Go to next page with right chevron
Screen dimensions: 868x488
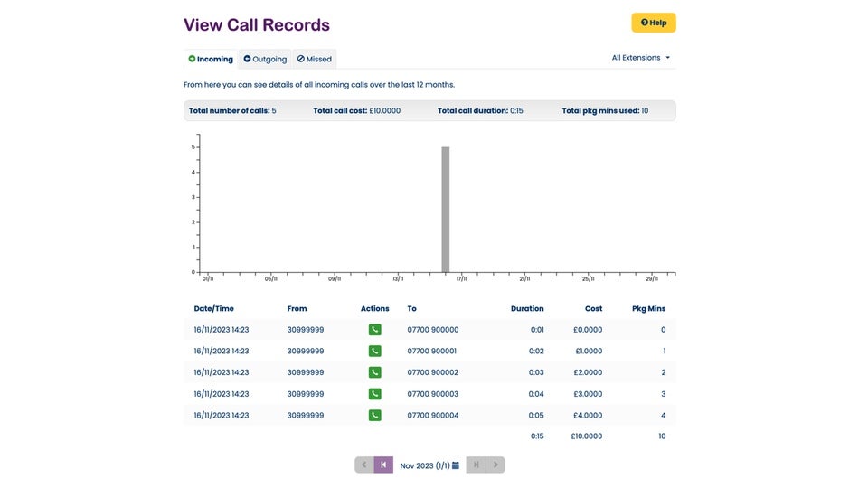pos(495,465)
